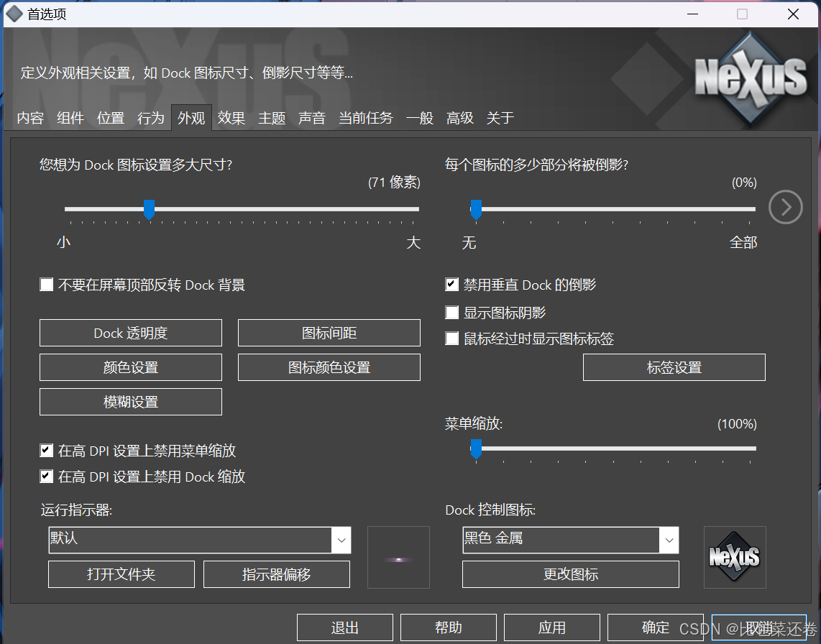Click the 应用 button
This screenshot has height=644, width=821.
tap(552, 627)
